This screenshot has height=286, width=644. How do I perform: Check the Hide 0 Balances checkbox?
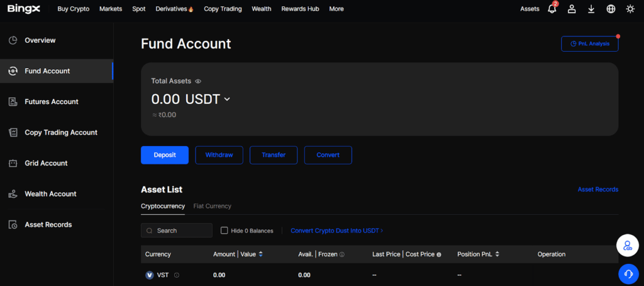click(225, 231)
